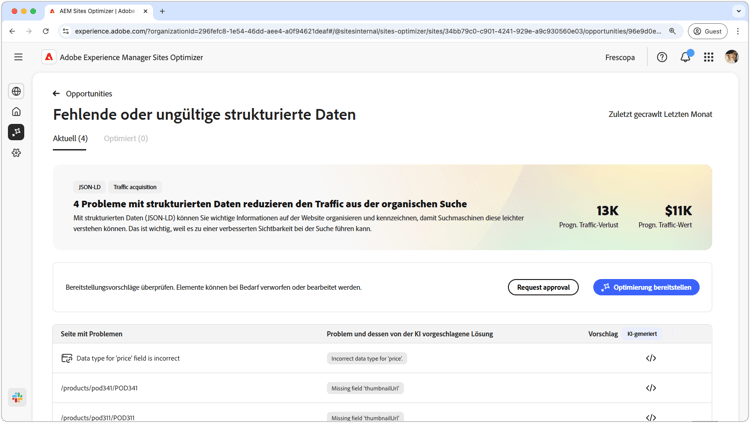View code suggestion for pod341 row
This screenshot has width=750, height=423.
click(651, 388)
